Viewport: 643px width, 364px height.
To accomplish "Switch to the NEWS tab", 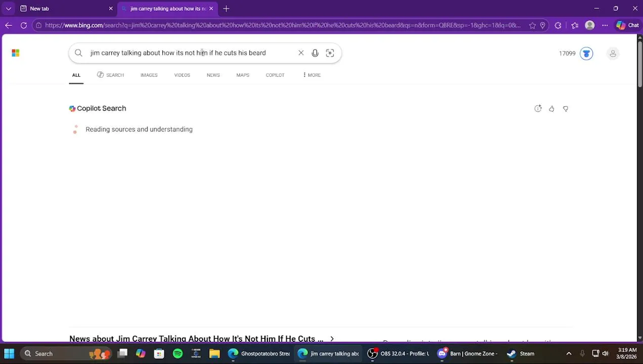I will tap(213, 75).
